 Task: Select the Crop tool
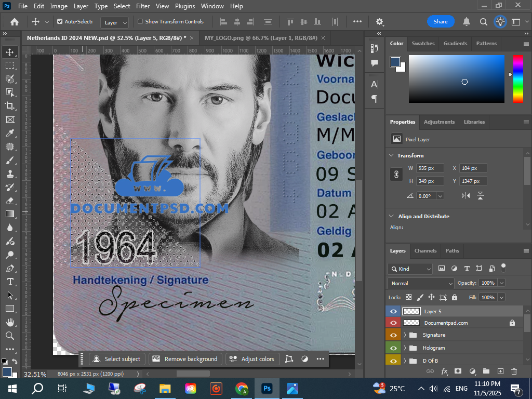click(10, 106)
